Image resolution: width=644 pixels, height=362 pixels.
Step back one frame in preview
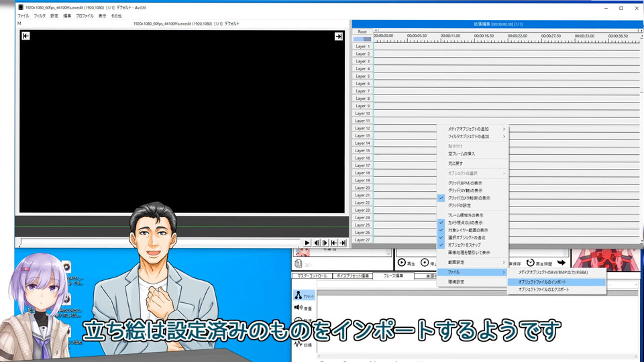tap(316, 243)
